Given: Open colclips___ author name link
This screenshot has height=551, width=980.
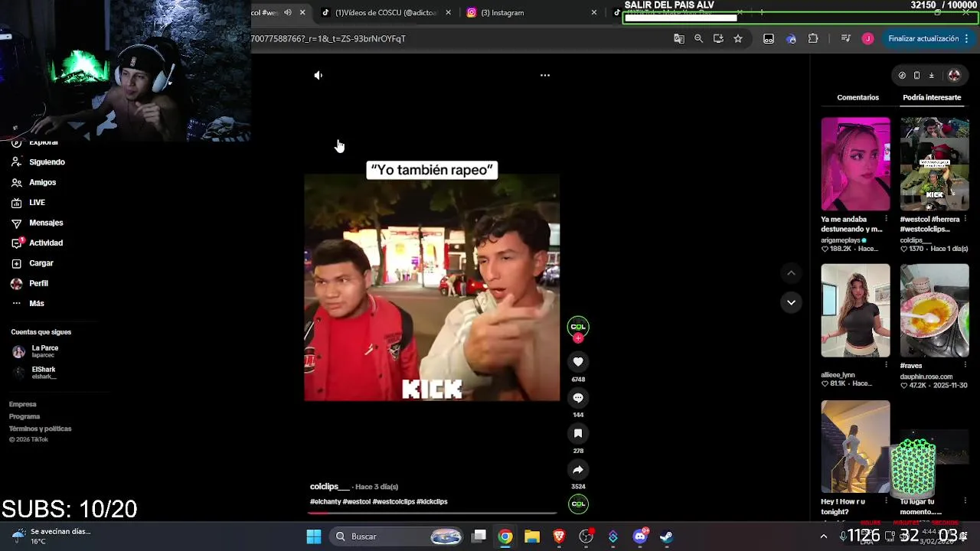Looking at the screenshot, I should (x=329, y=487).
